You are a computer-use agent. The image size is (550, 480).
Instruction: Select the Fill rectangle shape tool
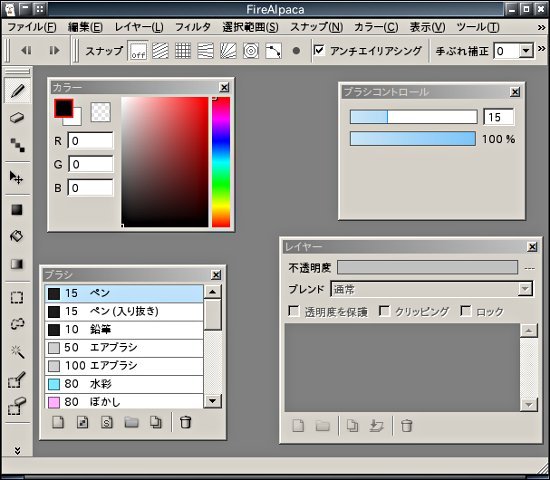pyautogui.click(x=16, y=210)
